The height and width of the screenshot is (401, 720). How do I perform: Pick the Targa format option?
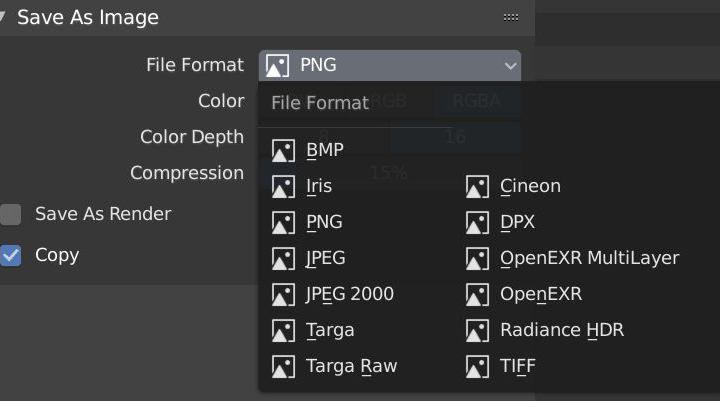pos(330,330)
